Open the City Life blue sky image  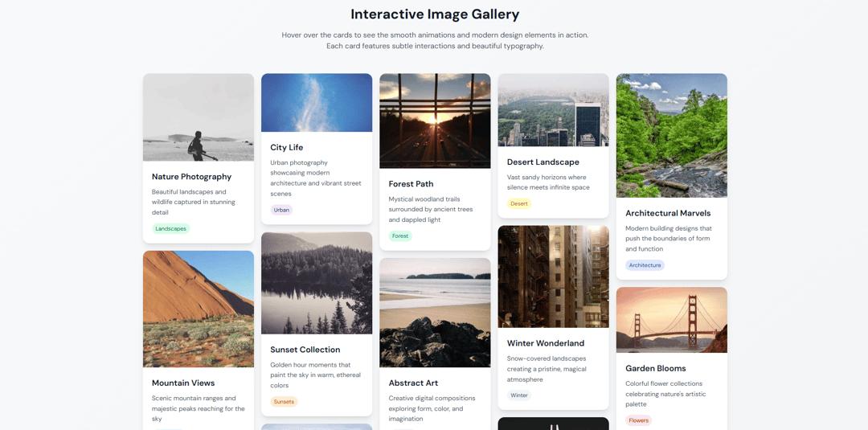(x=317, y=102)
